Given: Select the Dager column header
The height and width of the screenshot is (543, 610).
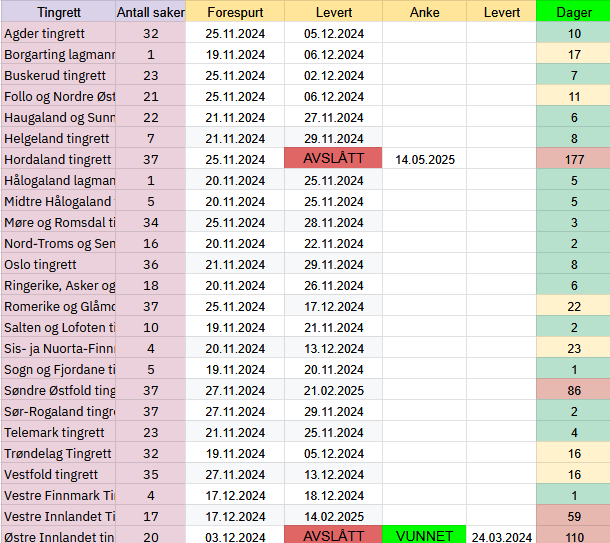Looking at the screenshot, I should (x=573, y=12).
